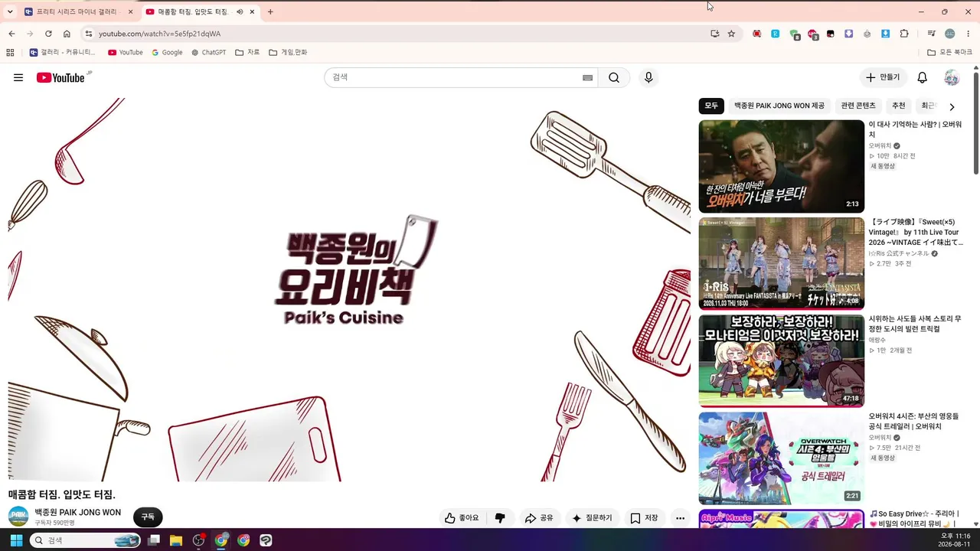Open the Chrome extensions puzzle menu
This screenshot has width=980, height=551.
pyautogui.click(x=904, y=34)
